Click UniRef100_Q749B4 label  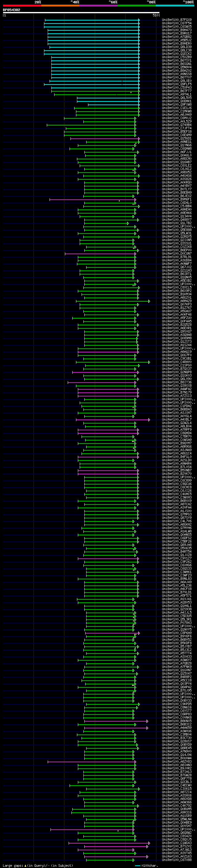pyautogui.click(x=177, y=125)
